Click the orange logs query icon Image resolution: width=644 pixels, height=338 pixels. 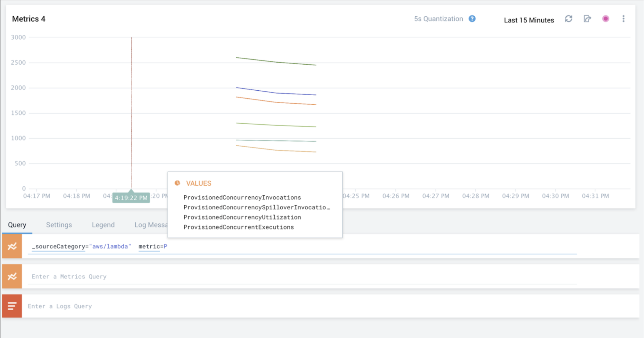tap(12, 306)
